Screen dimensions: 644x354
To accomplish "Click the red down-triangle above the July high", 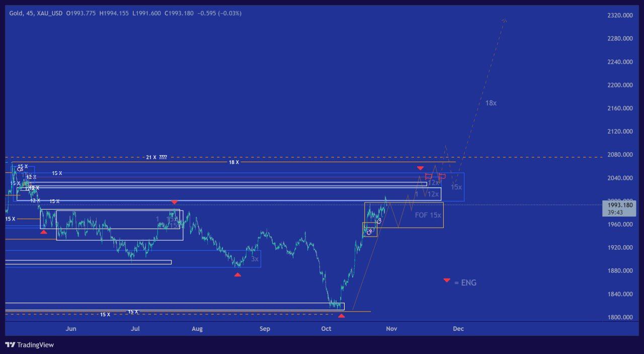I will click(x=175, y=202).
